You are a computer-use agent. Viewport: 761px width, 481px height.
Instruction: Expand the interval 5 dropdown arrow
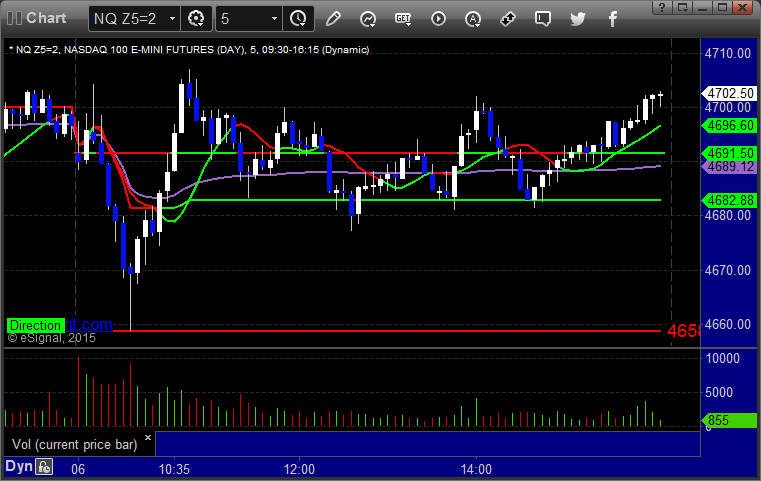[271, 18]
